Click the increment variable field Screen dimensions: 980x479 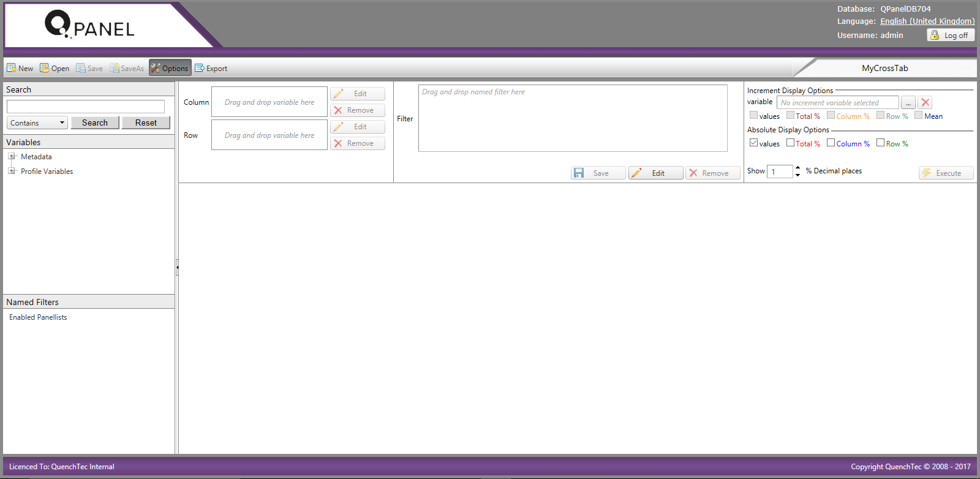(838, 103)
